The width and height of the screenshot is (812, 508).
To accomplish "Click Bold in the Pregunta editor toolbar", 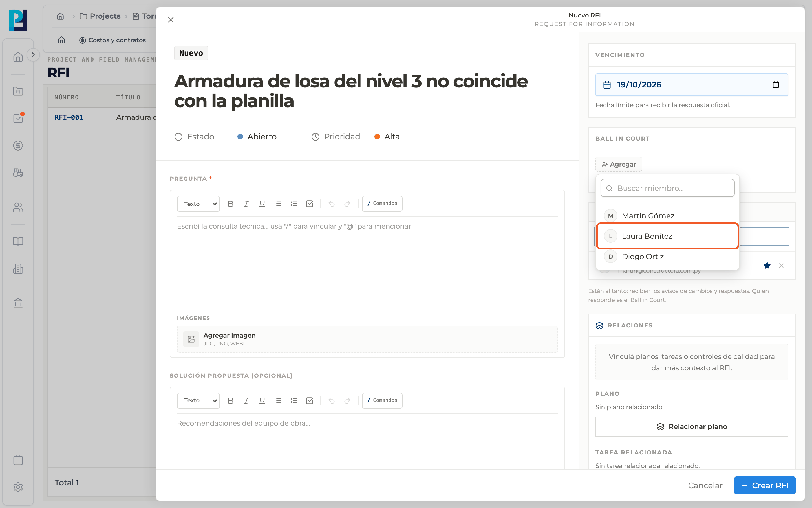I will click(x=231, y=203).
